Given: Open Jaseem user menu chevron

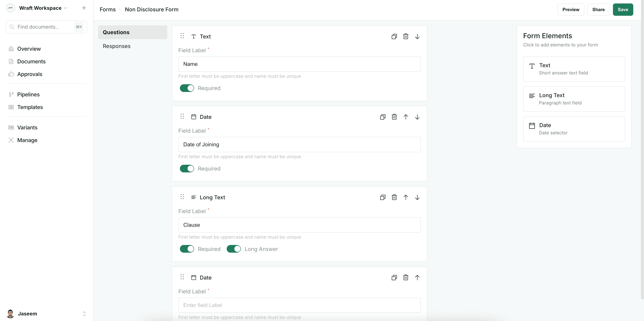Looking at the screenshot, I should pos(84,314).
